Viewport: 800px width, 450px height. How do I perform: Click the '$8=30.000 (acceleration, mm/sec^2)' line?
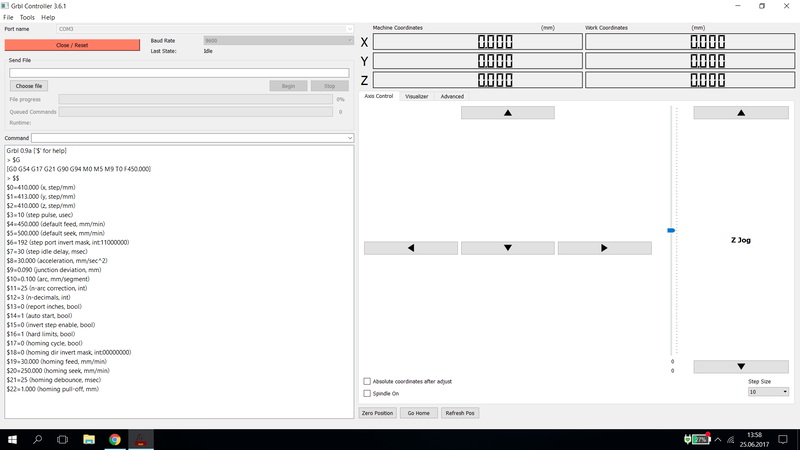pos(57,261)
